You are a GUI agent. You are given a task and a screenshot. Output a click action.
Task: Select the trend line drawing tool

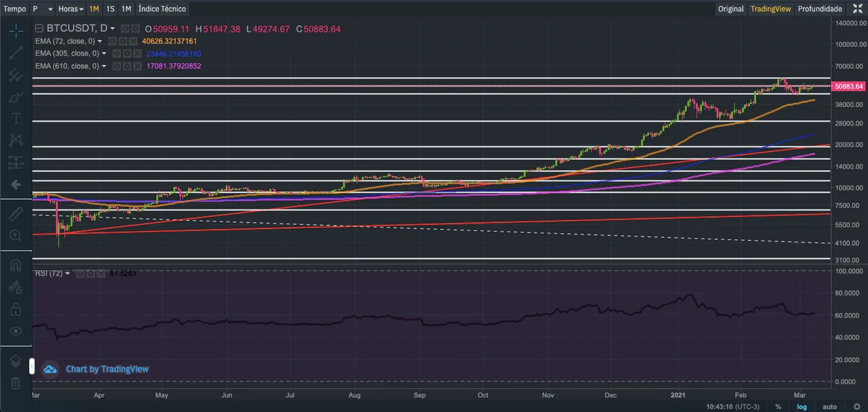[16, 53]
